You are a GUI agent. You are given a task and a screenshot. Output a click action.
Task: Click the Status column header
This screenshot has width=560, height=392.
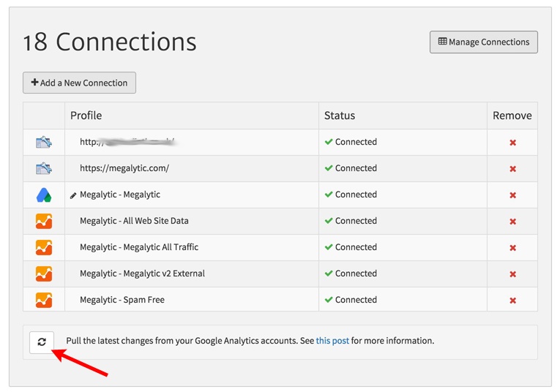[x=340, y=116]
